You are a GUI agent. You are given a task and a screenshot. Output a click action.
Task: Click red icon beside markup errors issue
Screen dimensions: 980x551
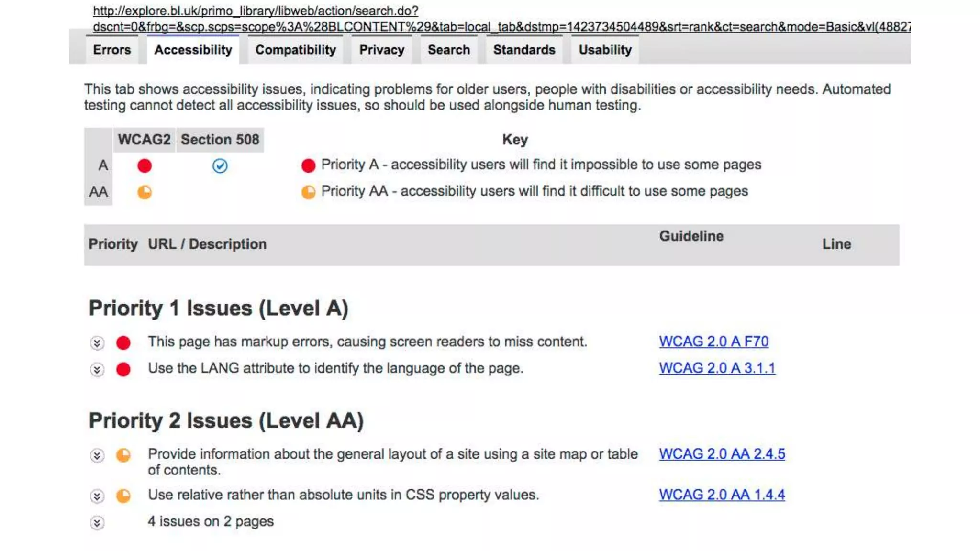[123, 342]
